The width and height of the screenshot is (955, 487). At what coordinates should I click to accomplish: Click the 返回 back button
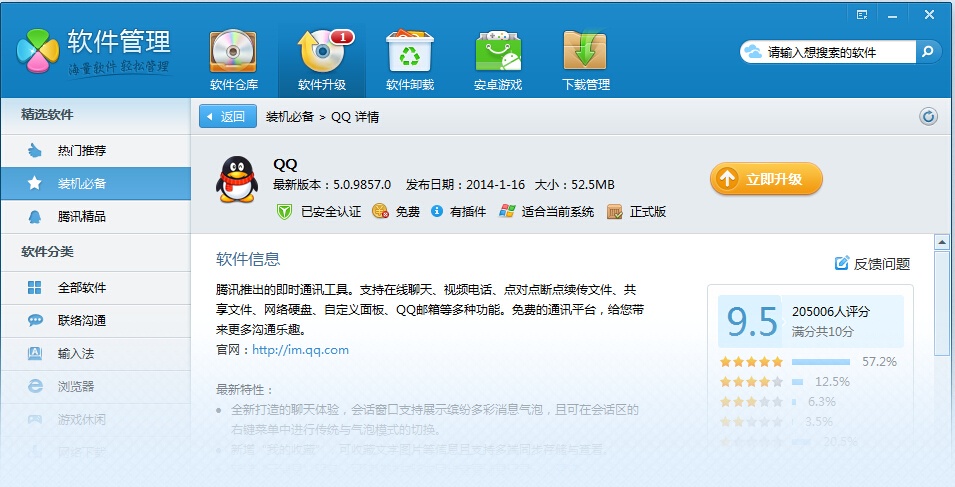click(x=228, y=116)
